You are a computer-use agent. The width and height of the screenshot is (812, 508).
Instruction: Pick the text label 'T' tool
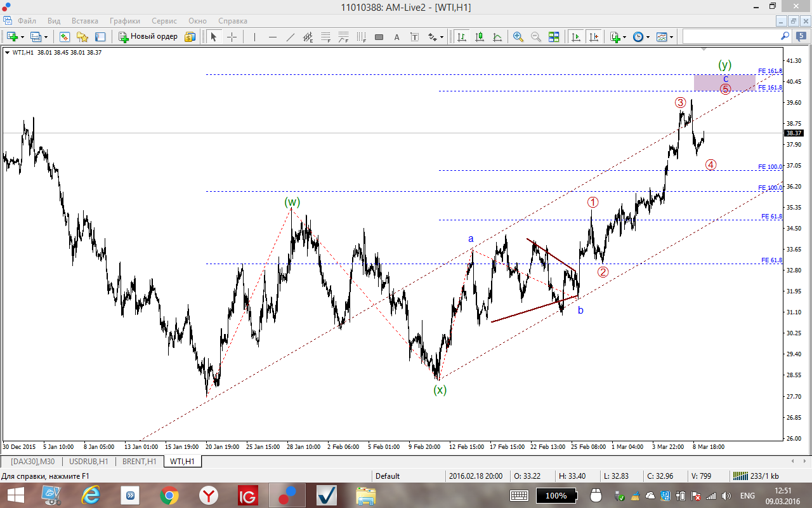415,37
